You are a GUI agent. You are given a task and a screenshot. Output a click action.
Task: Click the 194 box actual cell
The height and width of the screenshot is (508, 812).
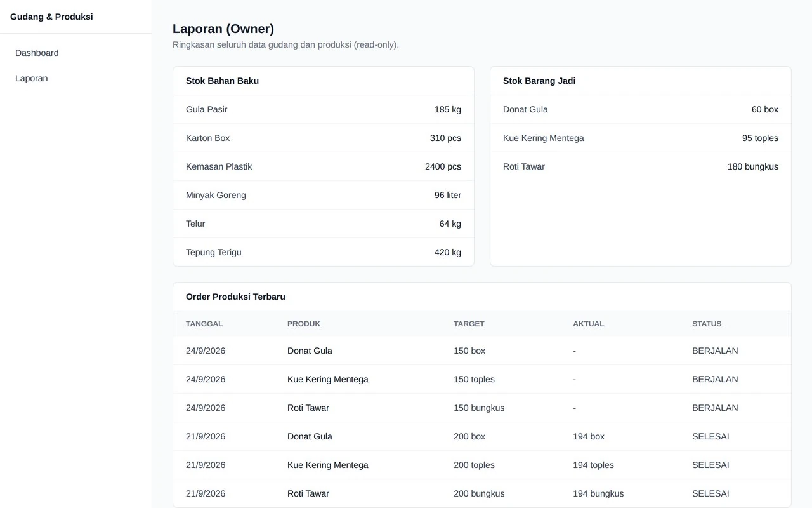coord(589,436)
